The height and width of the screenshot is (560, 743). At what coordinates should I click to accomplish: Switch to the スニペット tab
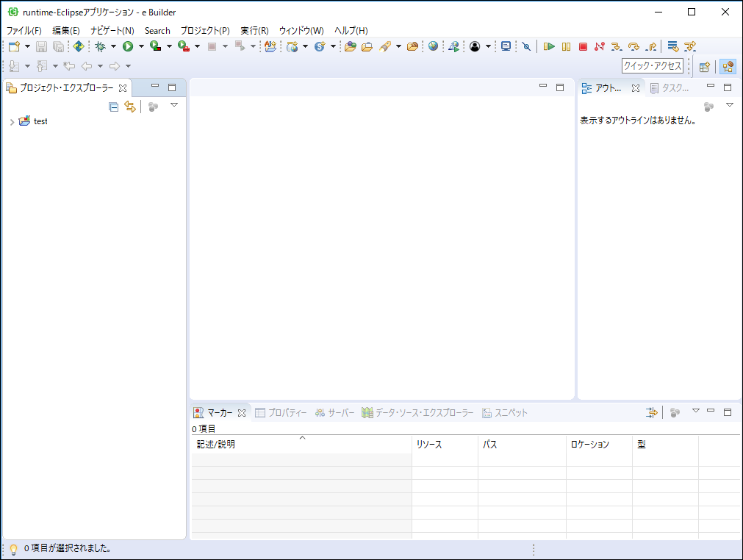(x=505, y=413)
